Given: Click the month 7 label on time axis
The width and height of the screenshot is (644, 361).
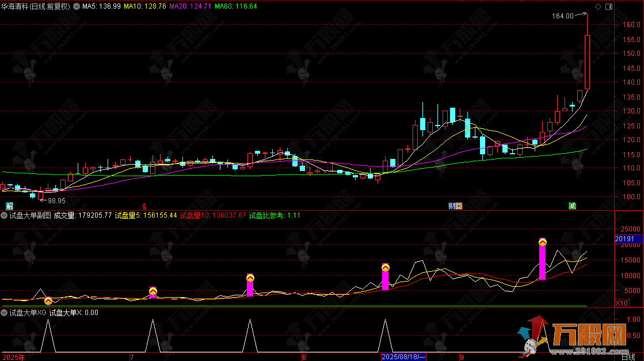Looking at the screenshot, I should (x=132, y=358).
